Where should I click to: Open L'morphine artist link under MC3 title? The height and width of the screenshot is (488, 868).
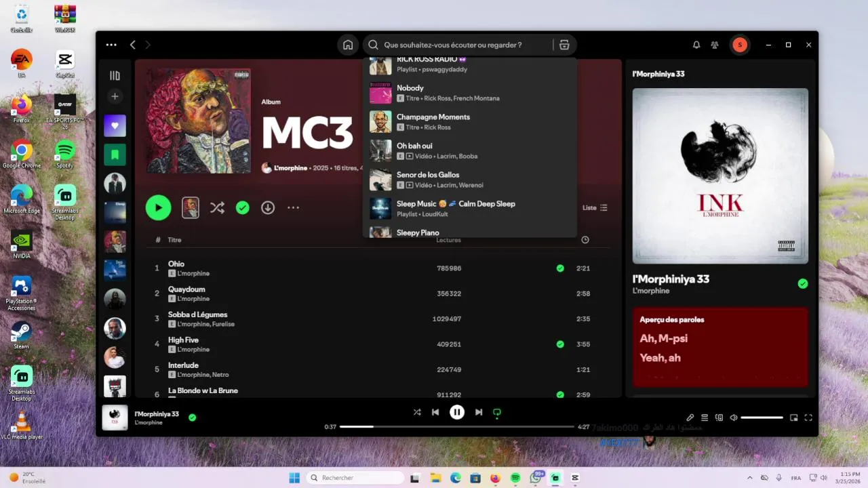(290, 167)
